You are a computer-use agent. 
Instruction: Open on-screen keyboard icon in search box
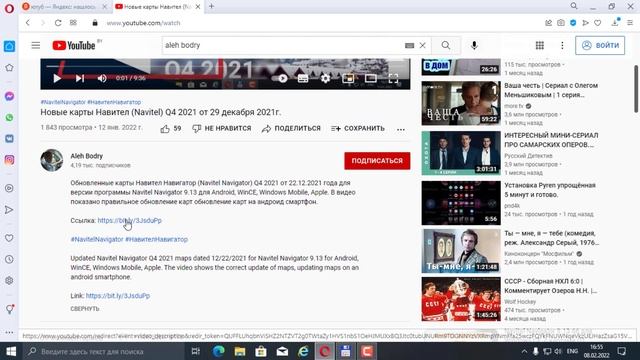click(x=409, y=45)
